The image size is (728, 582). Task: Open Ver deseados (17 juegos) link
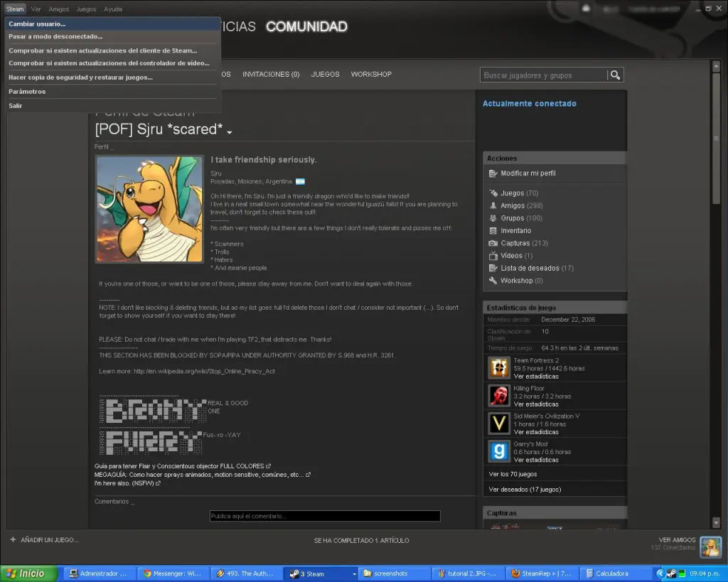pyautogui.click(x=525, y=489)
